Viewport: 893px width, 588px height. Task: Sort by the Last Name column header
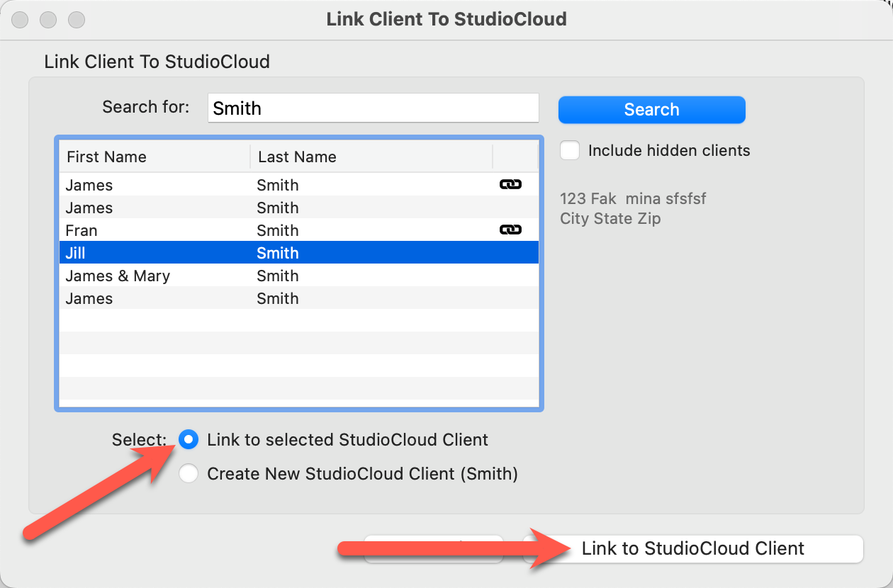click(x=371, y=157)
